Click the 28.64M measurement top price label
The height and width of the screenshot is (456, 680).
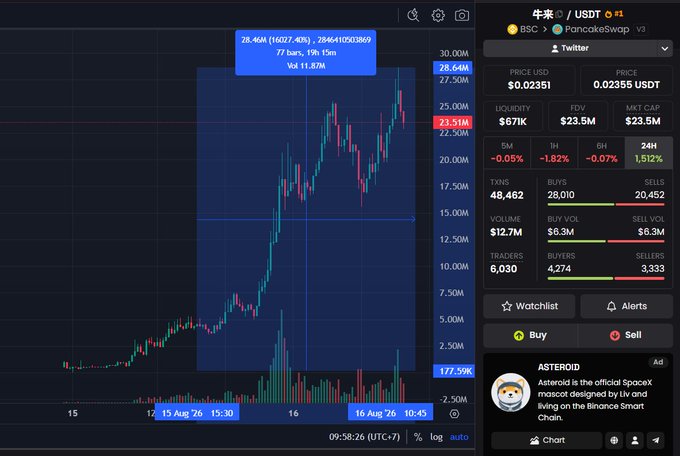click(453, 68)
